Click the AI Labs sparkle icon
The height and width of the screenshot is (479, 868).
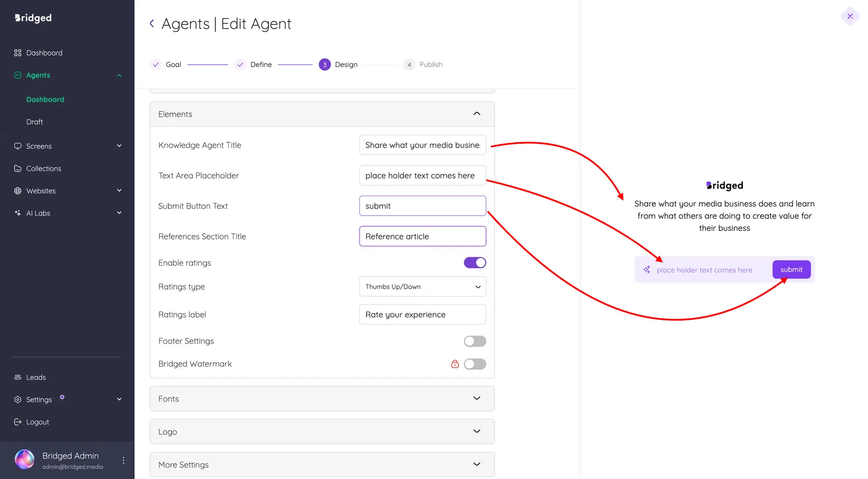pos(18,213)
